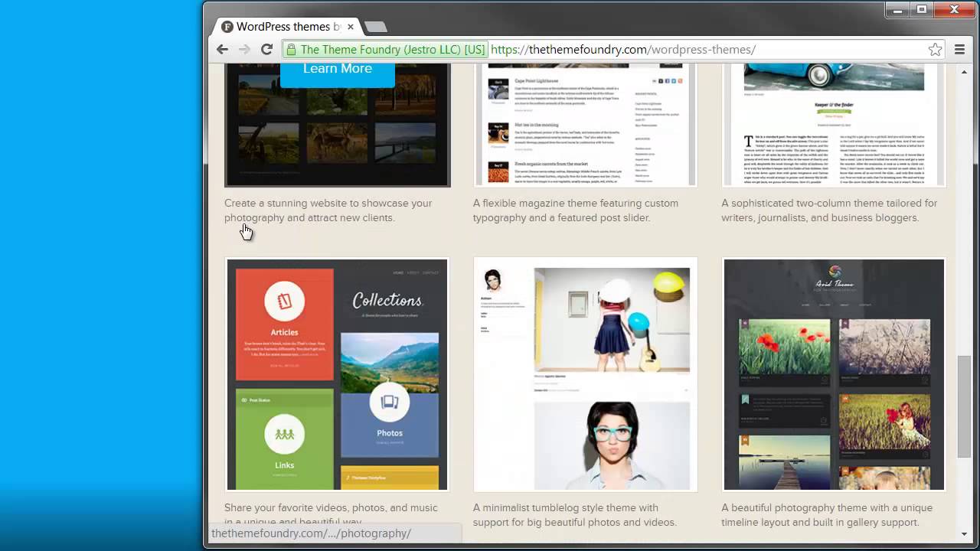Open a new tab button
The height and width of the screenshot is (551, 980).
pyautogui.click(x=375, y=27)
